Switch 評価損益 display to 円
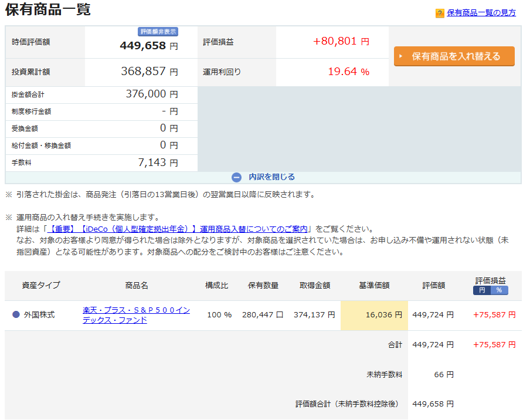The image size is (530, 420). click(x=482, y=290)
